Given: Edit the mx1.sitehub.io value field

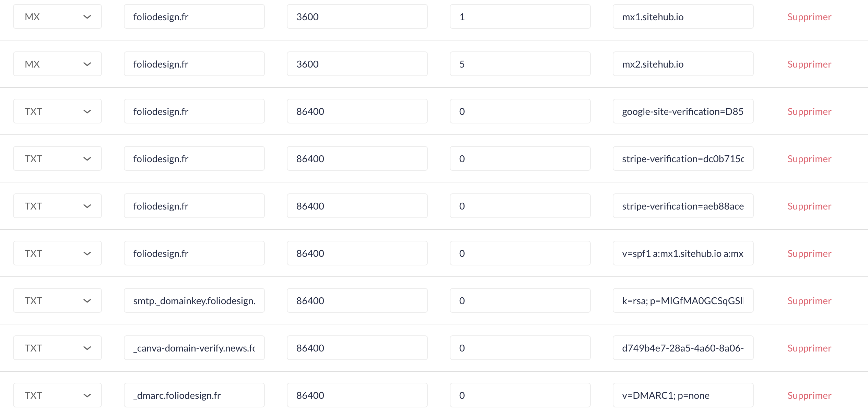Looking at the screenshot, I should [x=683, y=17].
